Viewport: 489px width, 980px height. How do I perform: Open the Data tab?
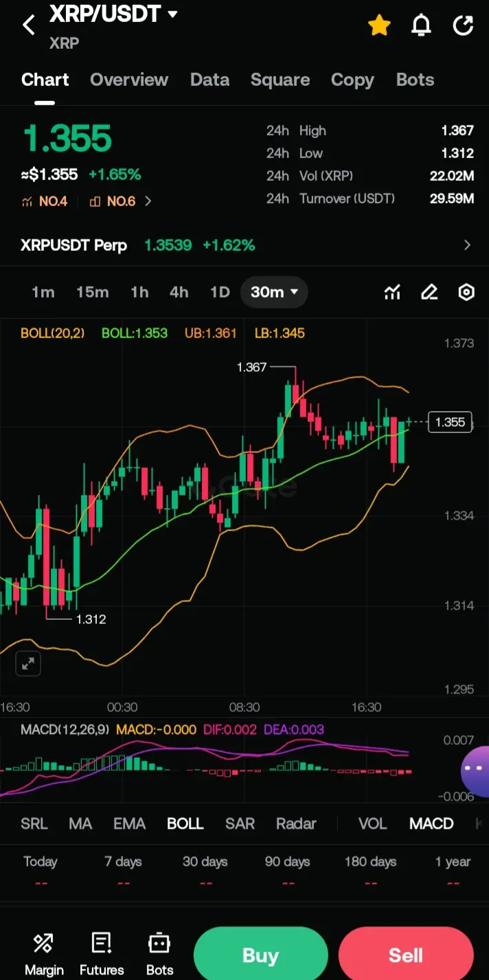tap(209, 80)
